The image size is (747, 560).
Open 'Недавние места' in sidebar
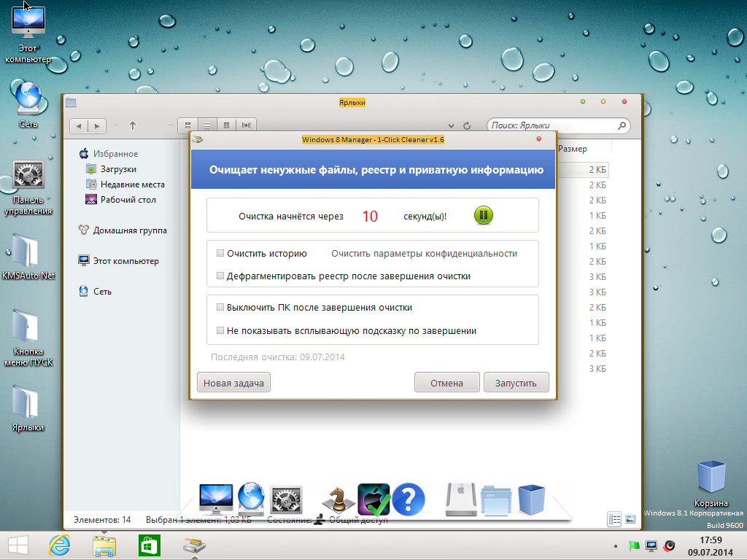pos(125,184)
